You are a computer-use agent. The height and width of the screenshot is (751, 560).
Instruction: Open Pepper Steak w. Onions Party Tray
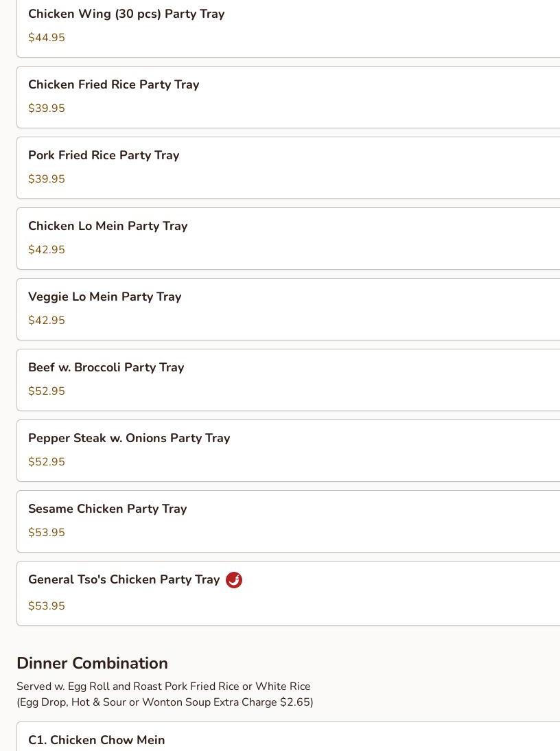click(129, 439)
